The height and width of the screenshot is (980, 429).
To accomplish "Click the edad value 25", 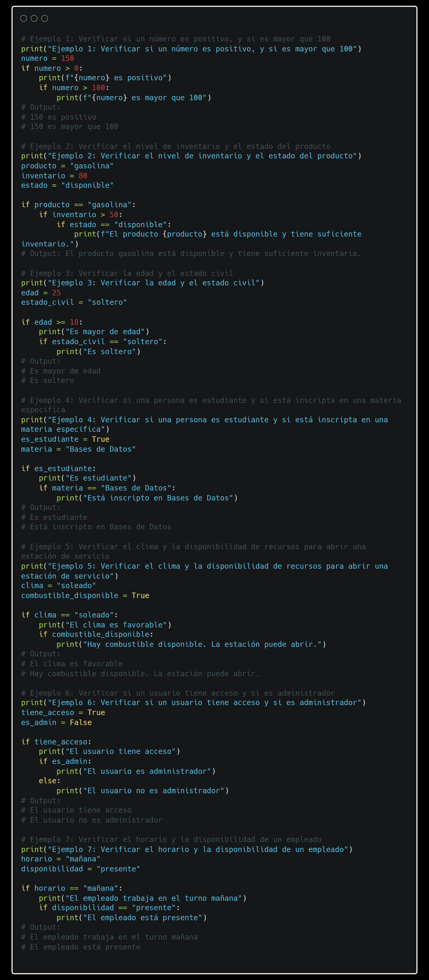I will 56,292.
